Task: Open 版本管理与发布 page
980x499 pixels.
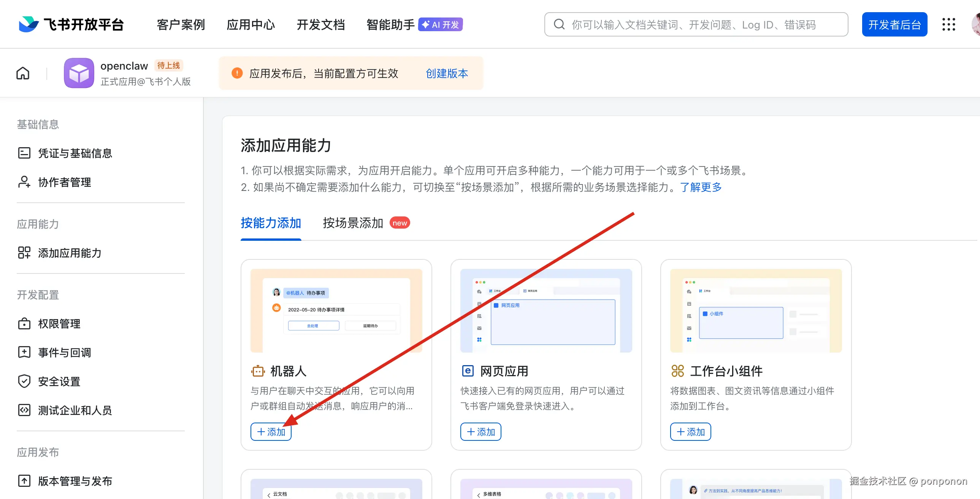Action: (75, 481)
